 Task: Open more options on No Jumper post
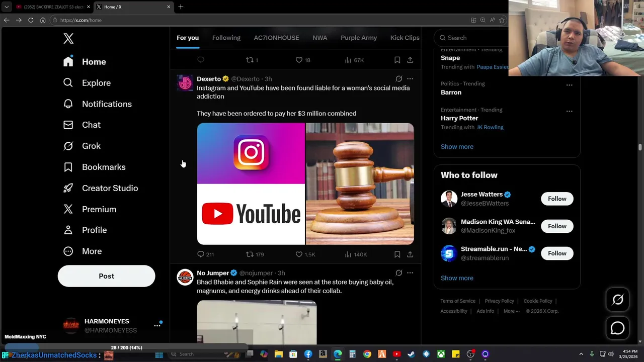click(x=410, y=273)
